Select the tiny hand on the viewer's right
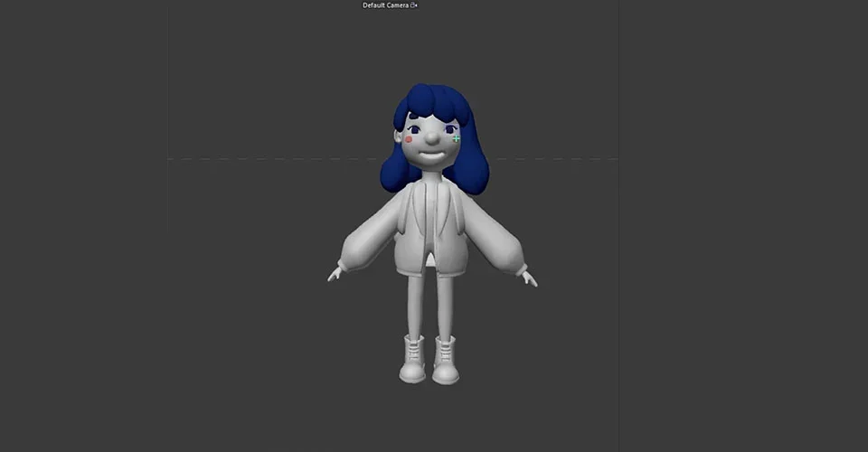Image resolution: width=868 pixels, height=452 pixels. (x=530, y=278)
